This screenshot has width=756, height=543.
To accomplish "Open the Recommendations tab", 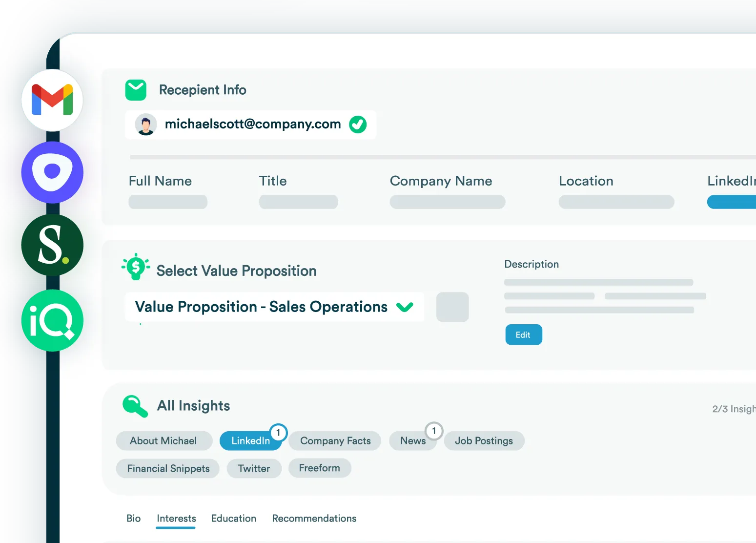I will tap(314, 519).
